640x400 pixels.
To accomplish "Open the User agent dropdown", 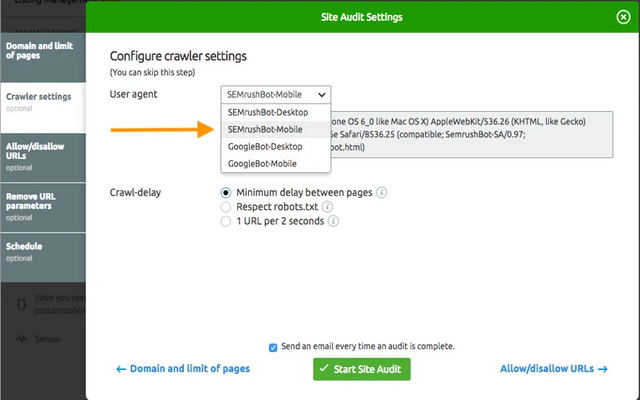I will tap(274, 94).
